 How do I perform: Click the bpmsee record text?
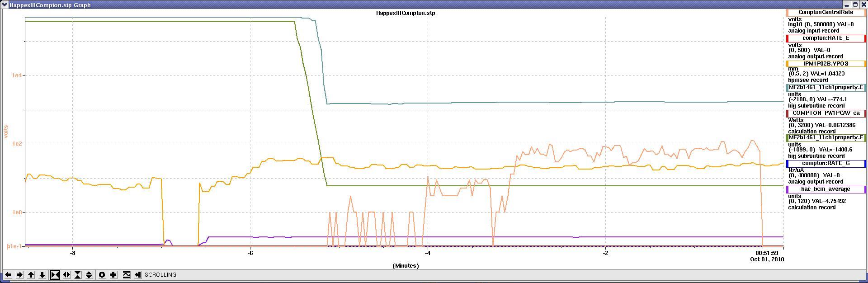coord(809,80)
